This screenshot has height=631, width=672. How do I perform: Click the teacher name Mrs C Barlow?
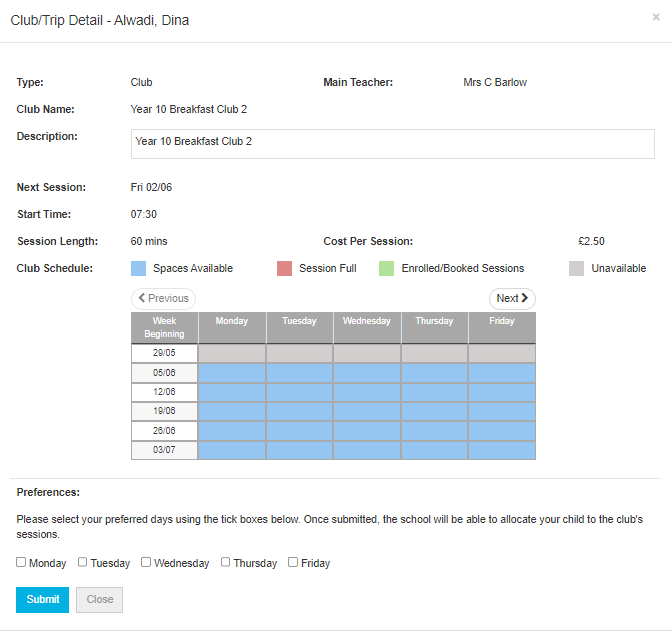(495, 82)
